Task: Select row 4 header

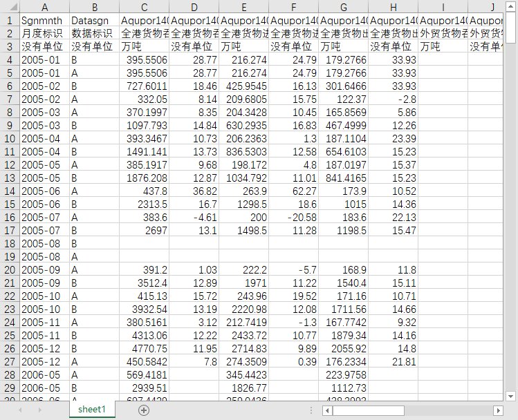Action: [10, 59]
